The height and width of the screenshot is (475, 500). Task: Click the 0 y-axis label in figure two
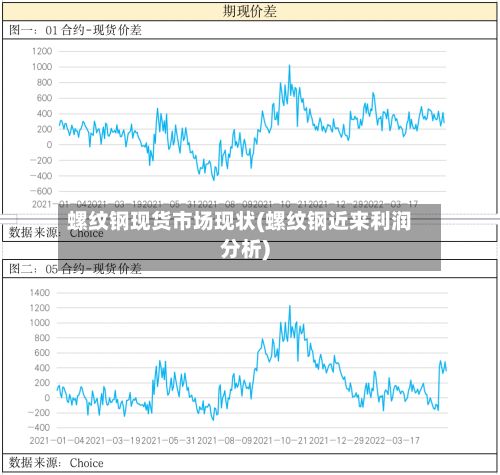[x=47, y=398]
